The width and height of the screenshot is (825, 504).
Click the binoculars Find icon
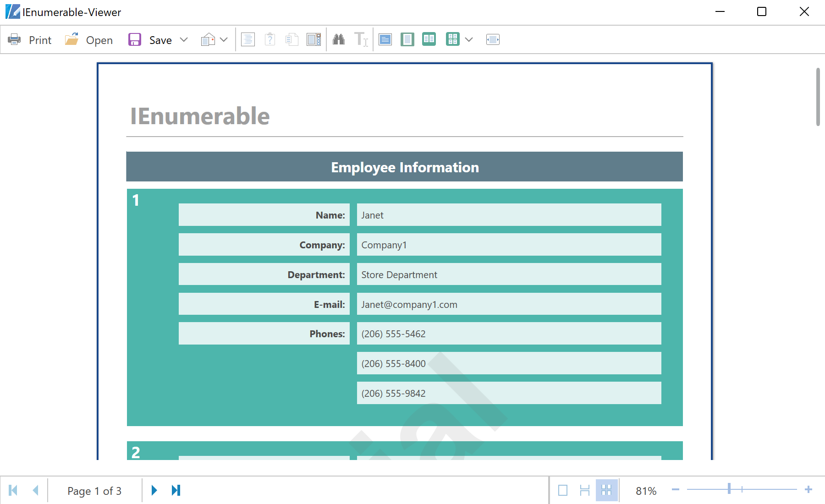click(339, 40)
